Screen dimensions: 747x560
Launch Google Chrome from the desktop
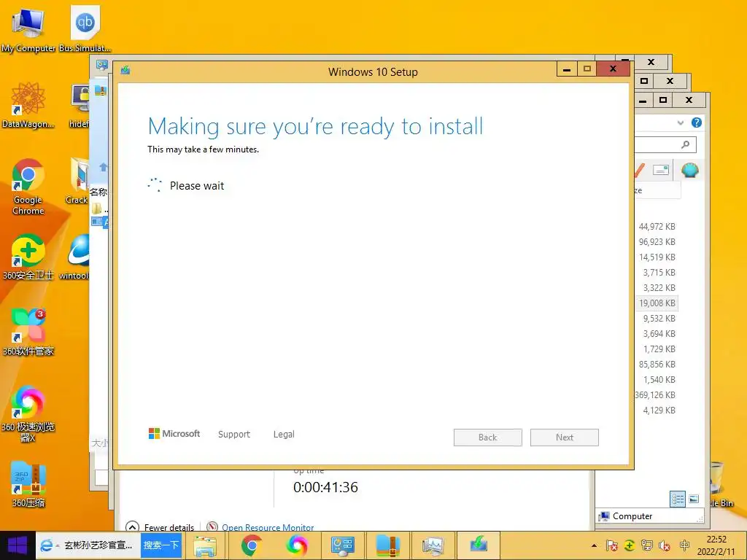[28, 187]
